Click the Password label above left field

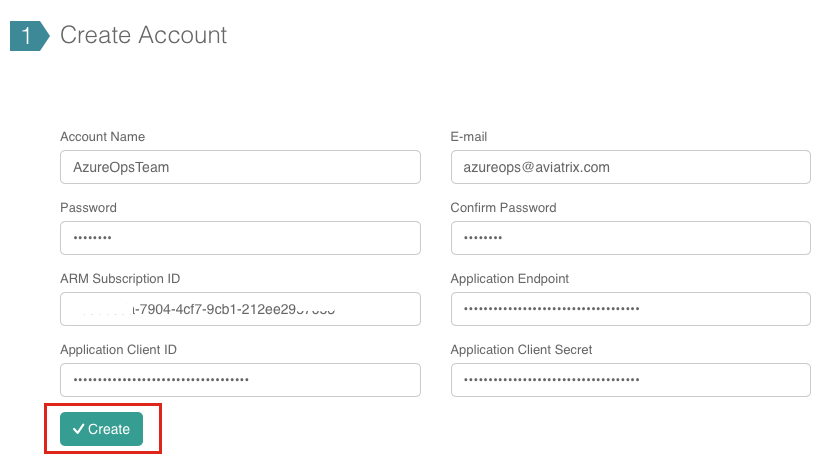click(88, 208)
